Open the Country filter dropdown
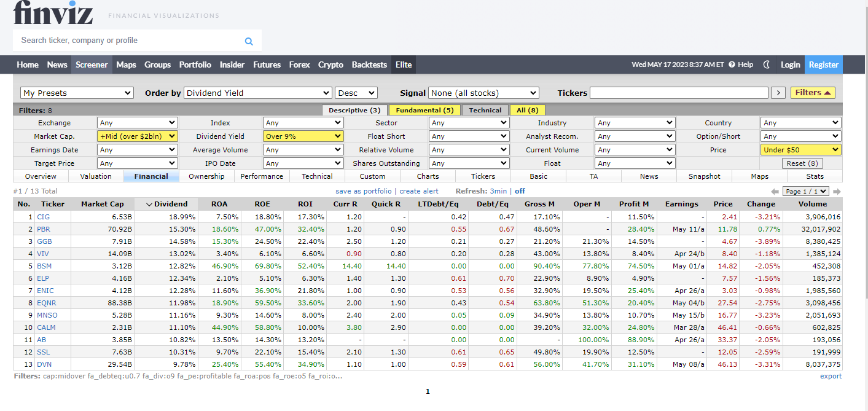Screen dimensions: 868x411 (x=801, y=123)
